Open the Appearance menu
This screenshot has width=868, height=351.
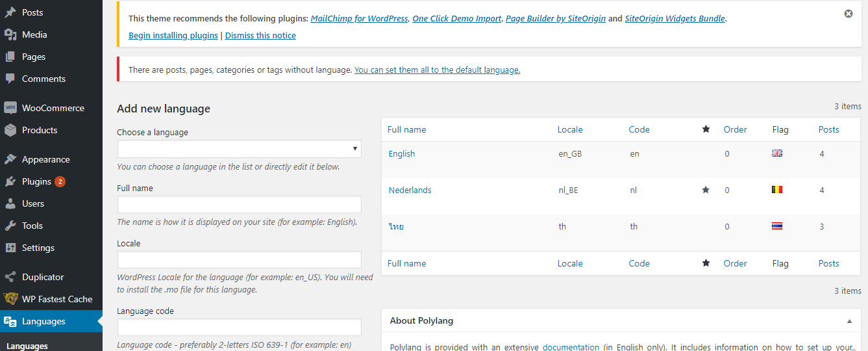coord(45,159)
